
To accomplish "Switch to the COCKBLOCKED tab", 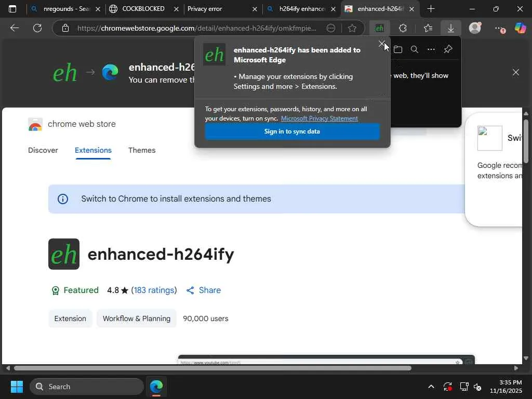I will pos(143,9).
